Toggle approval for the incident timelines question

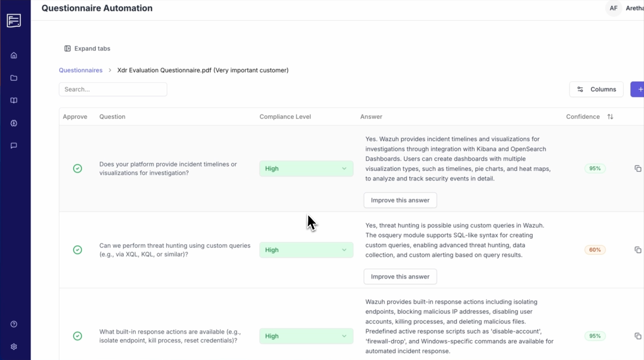[78, 168]
